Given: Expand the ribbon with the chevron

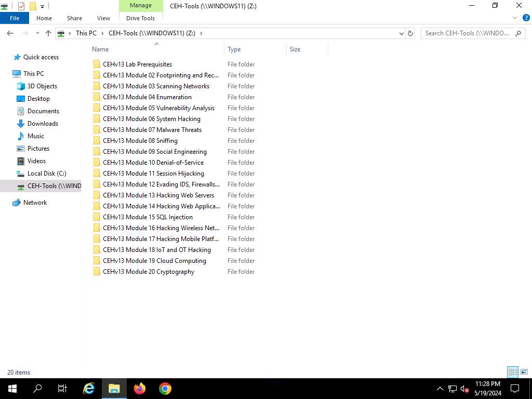Looking at the screenshot, I should tap(514, 18).
